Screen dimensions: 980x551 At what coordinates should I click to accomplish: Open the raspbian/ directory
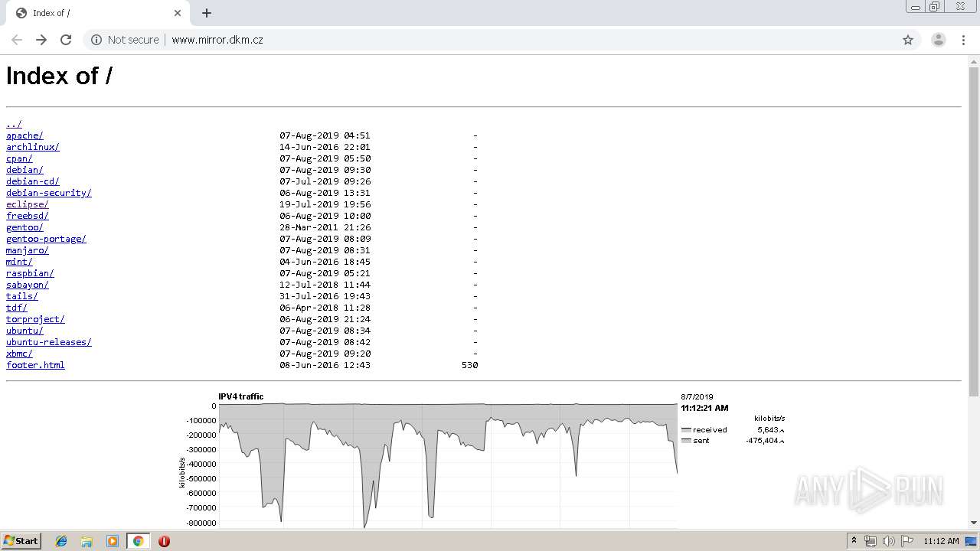point(30,273)
